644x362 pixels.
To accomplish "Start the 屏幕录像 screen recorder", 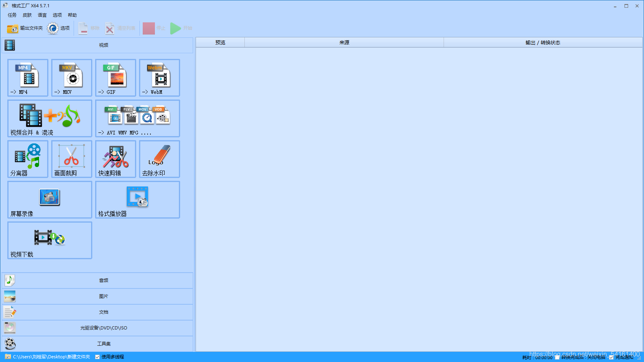I will (50, 199).
